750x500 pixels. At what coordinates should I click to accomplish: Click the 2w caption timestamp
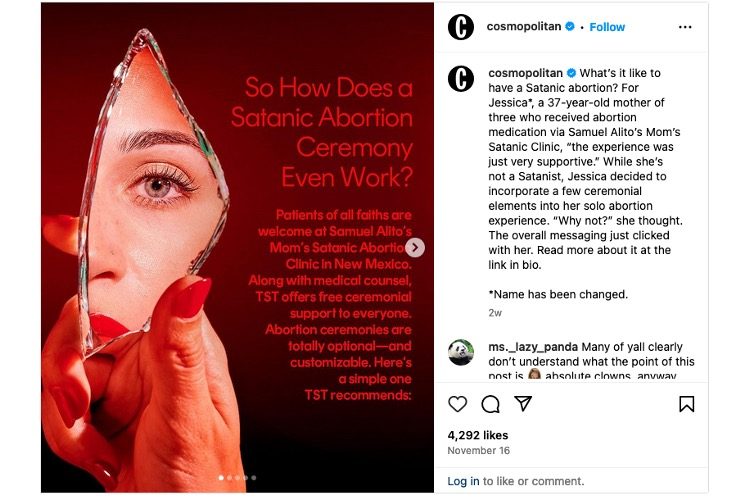click(496, 313)
